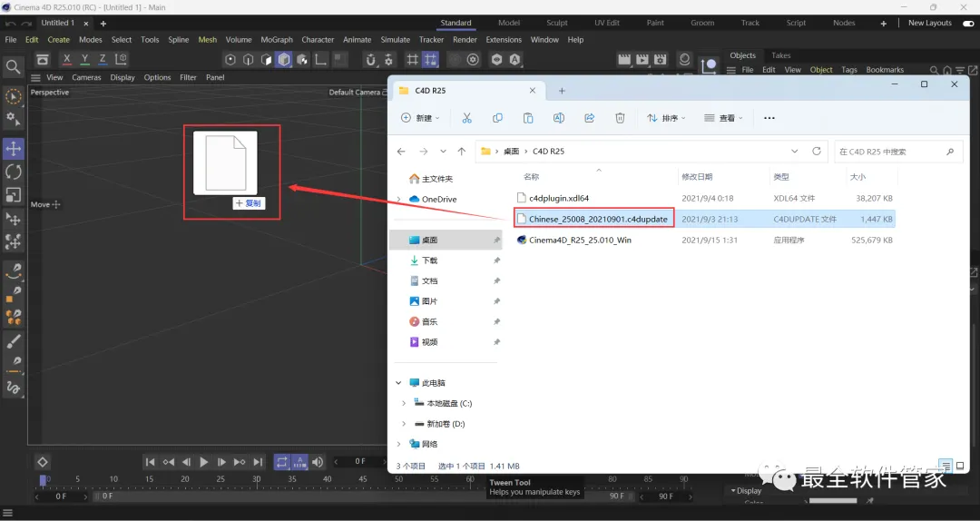Toggle the New Layouts switch
This screenshot has width=980, height=521.
[968, 23]
